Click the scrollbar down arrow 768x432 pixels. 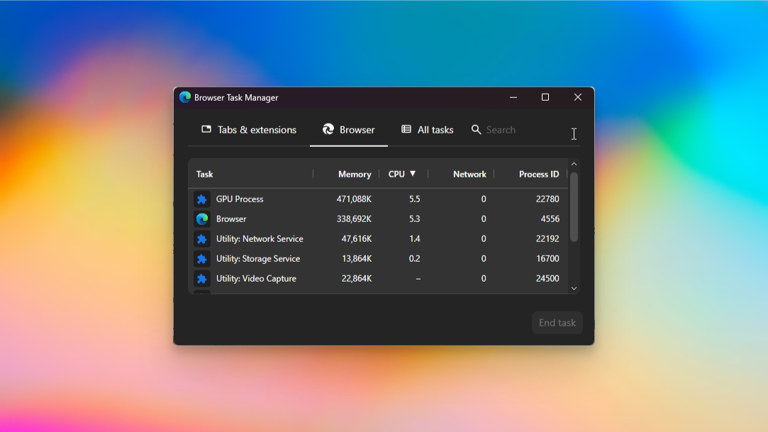click(574, 288)
